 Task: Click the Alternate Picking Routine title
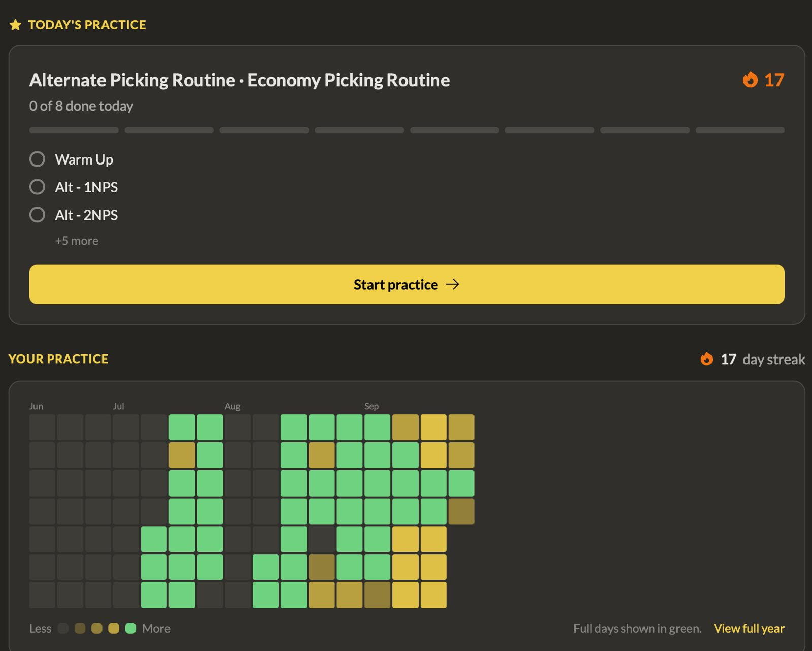coord(240,80)
